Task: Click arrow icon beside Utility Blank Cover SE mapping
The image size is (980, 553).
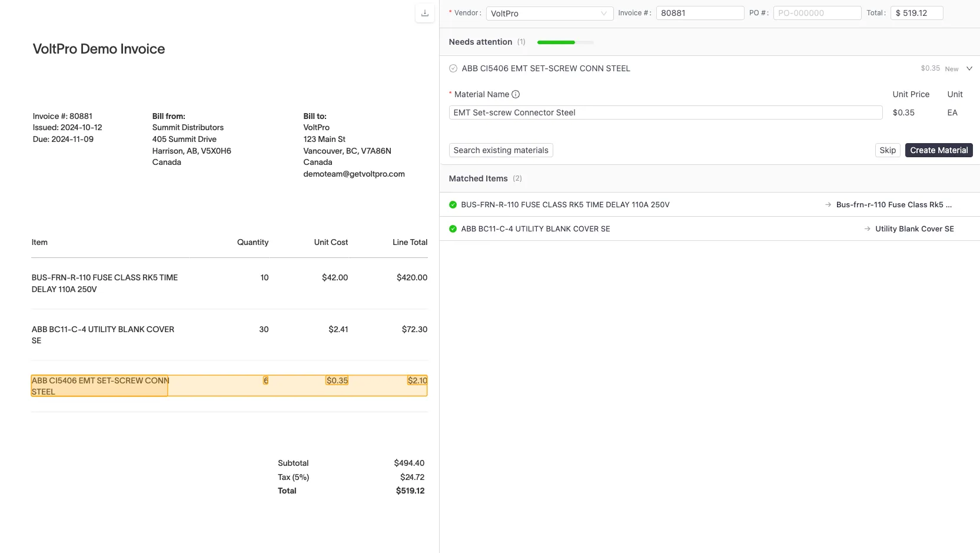Action: (866, 229)
